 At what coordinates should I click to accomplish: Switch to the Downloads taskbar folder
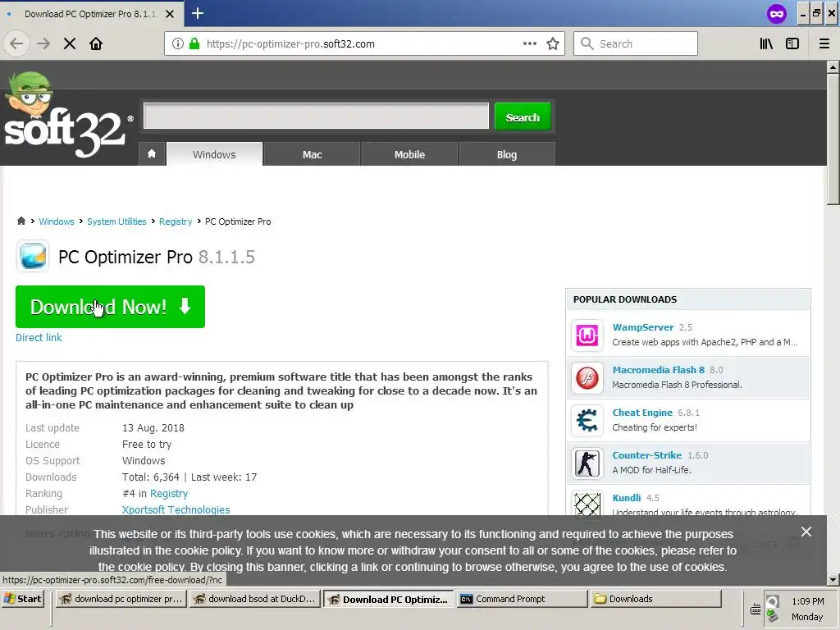(x=655, y=598)
